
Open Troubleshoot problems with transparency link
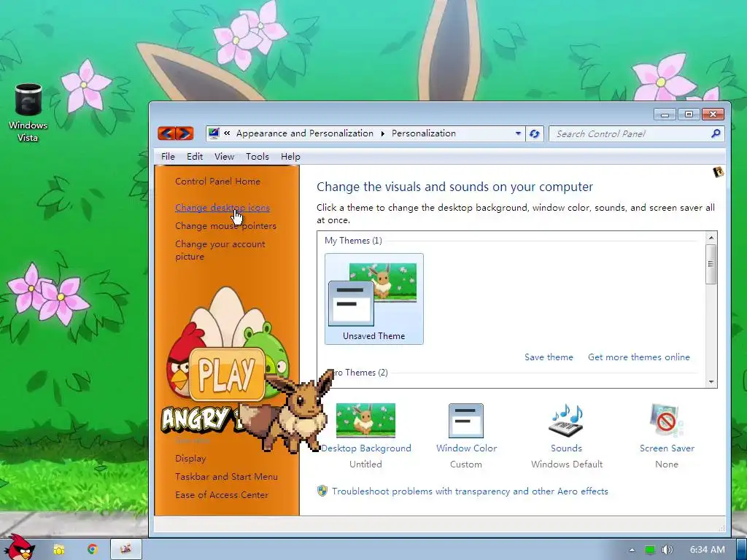point(470,491)
